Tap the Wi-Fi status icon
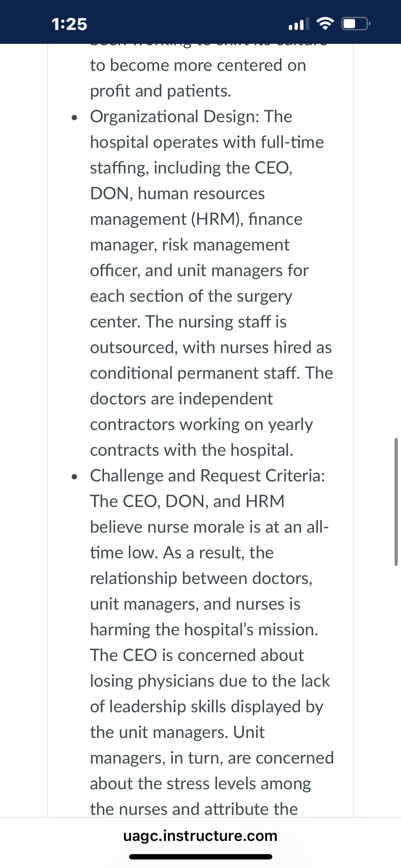 tap(325, 24)
